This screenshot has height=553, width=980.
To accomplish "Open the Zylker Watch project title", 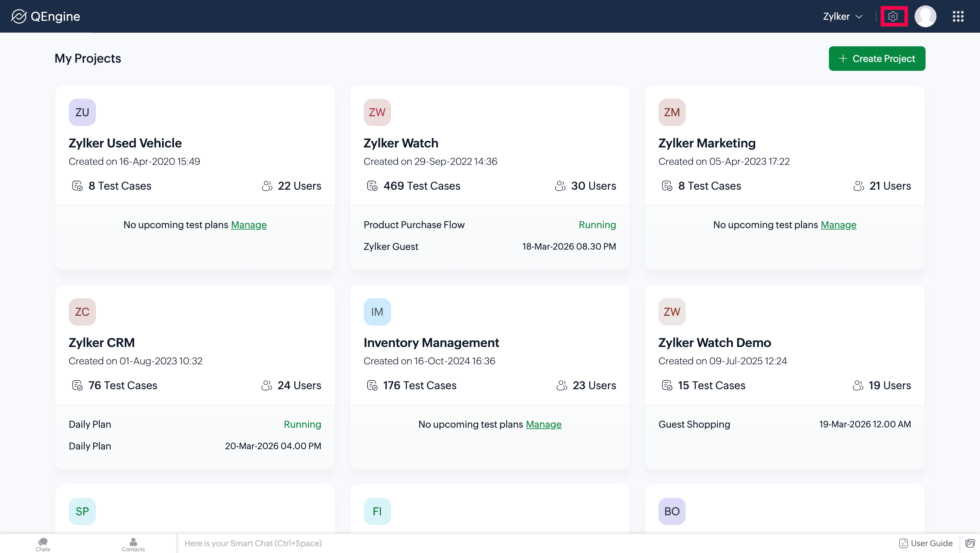I will pos(401,143).
